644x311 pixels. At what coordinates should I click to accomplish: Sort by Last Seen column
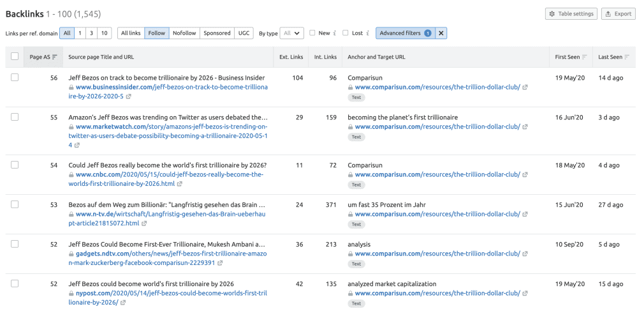pos(613,57)
